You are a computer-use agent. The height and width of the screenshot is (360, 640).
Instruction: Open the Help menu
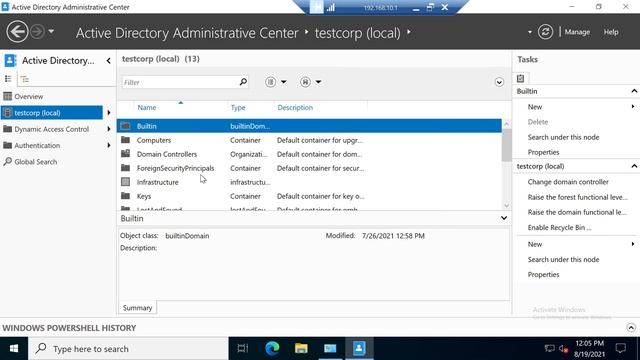[611, 32]
